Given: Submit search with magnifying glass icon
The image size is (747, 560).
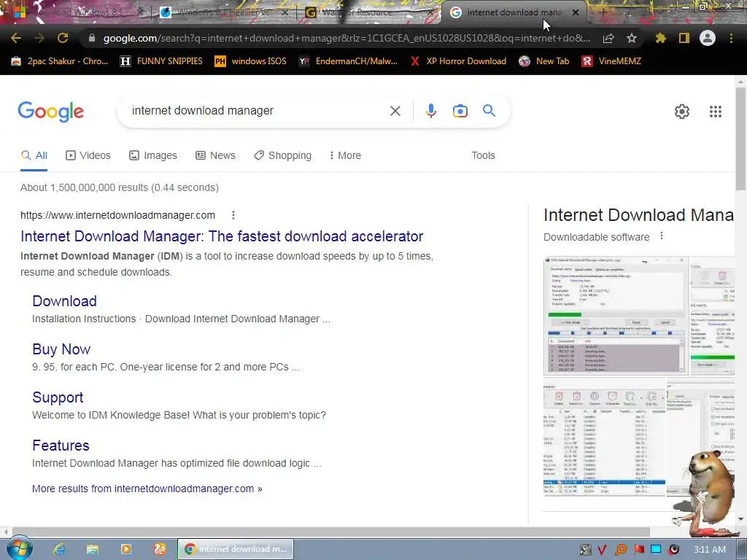Looking at the screenshot, I should click(x=489, y=111).
